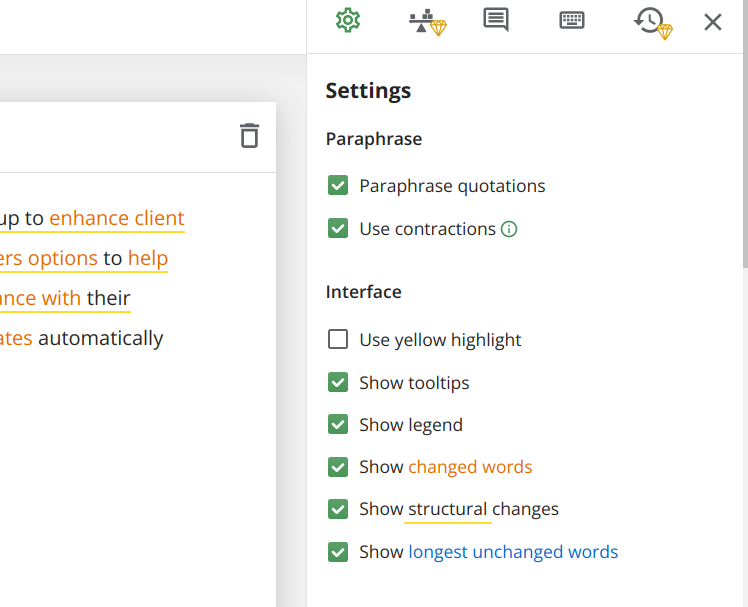Click the phrase "enhance client"
The image size is (748, 607).
click(x=117, y=218)
